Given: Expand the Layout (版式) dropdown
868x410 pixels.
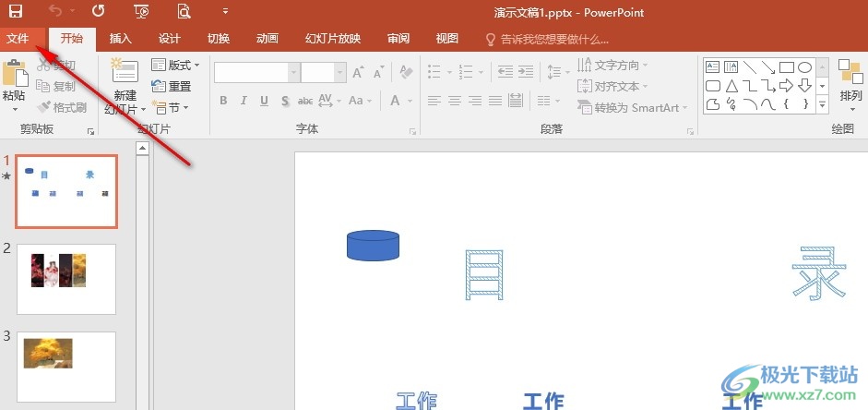Looking at the screenshot, I should coord(175,66).
